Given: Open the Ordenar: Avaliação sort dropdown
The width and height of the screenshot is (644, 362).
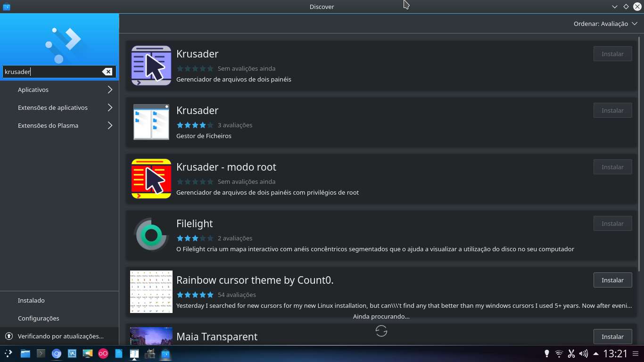Looking at the screenshot, I should (606, 23).
